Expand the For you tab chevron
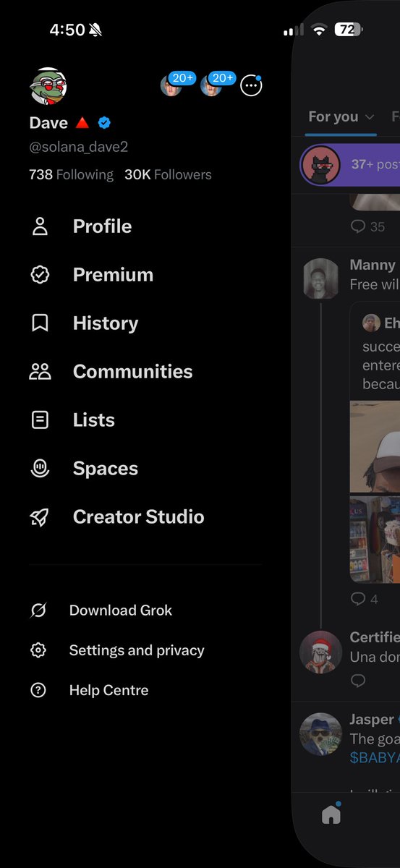This screenshot has width=400, height=868. pos(370,116)
